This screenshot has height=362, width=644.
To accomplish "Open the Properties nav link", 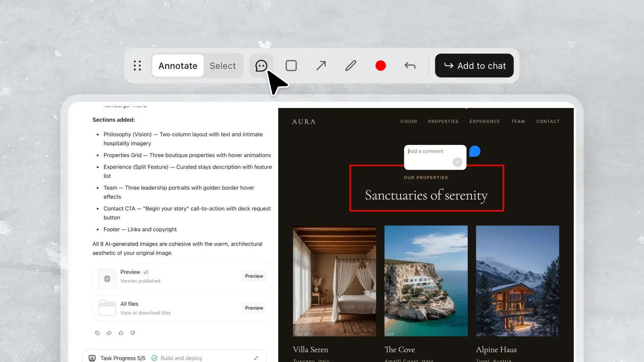I will (443, 121).
